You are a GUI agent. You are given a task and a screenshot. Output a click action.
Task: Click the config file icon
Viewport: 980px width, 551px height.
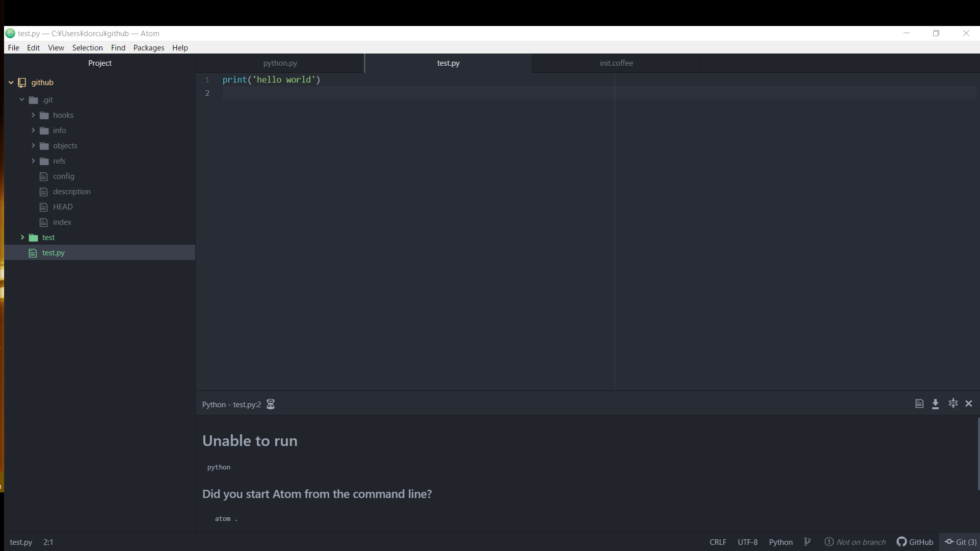point(44,176)
